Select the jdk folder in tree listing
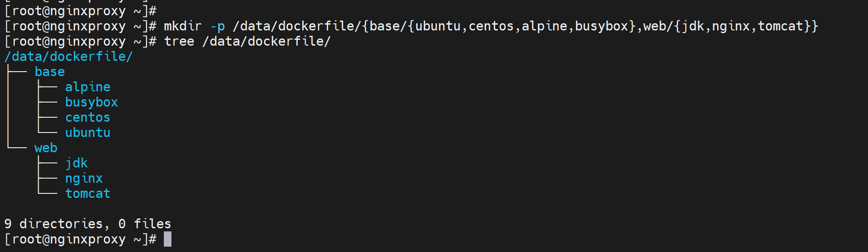This screenshot has width=868, height=252. point(77,163)
